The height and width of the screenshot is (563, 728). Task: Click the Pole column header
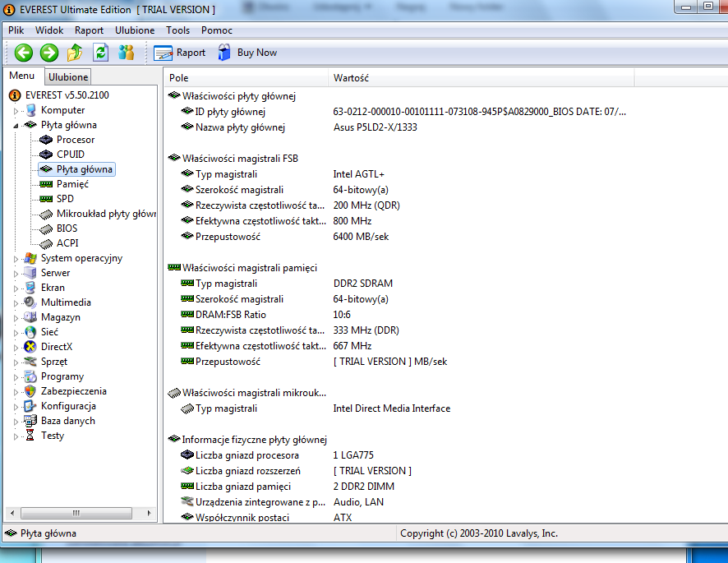pos(246,78)
